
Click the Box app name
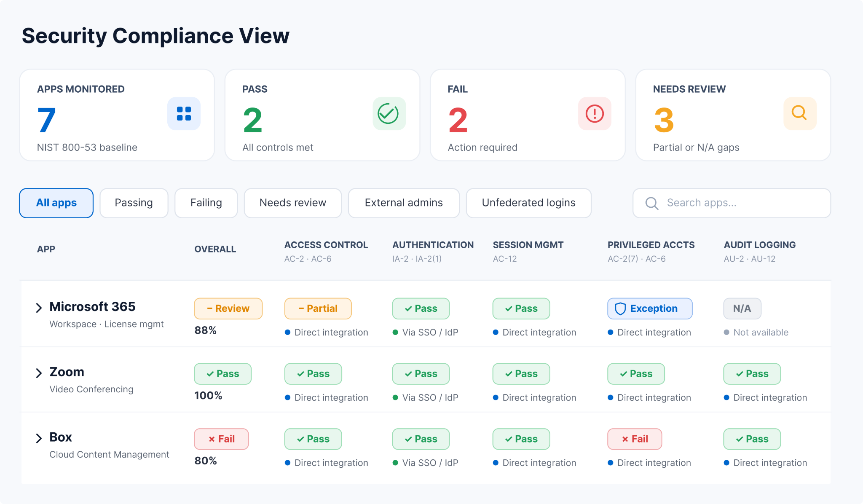click(x=61, y=437)
